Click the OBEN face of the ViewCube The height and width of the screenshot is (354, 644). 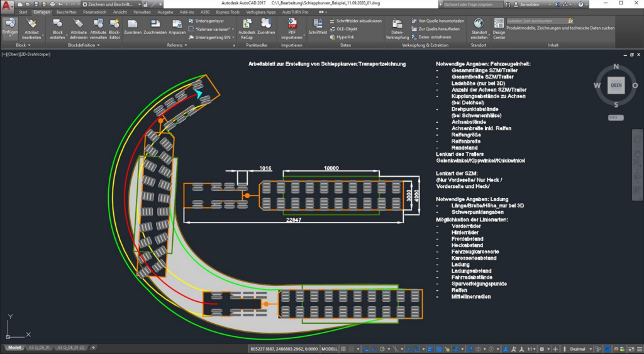[x=616, y=86]
